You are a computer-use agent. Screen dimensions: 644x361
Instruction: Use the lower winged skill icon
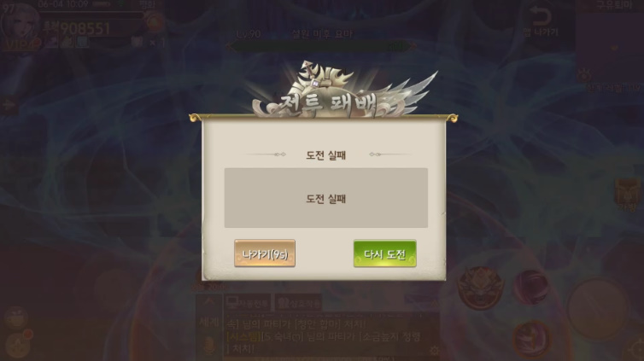tap(531, 339)
